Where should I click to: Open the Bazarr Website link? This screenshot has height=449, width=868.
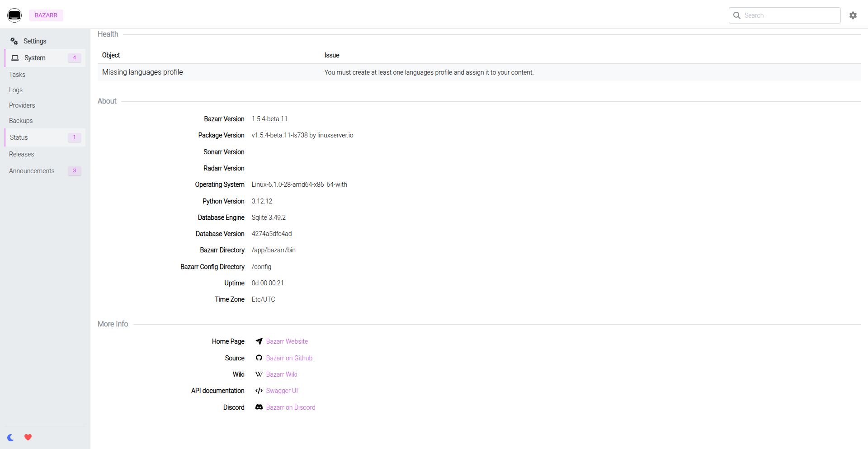(x=287, y=341)
